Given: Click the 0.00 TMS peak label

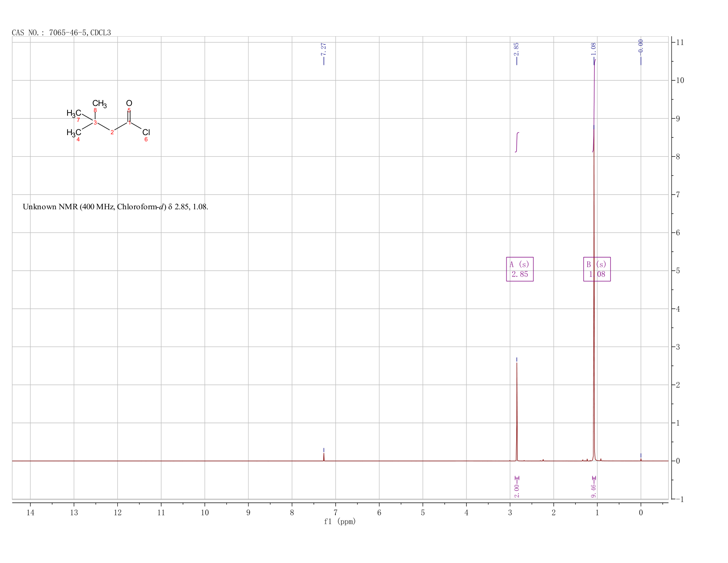Looking at the screenshot, I should 641,45.
